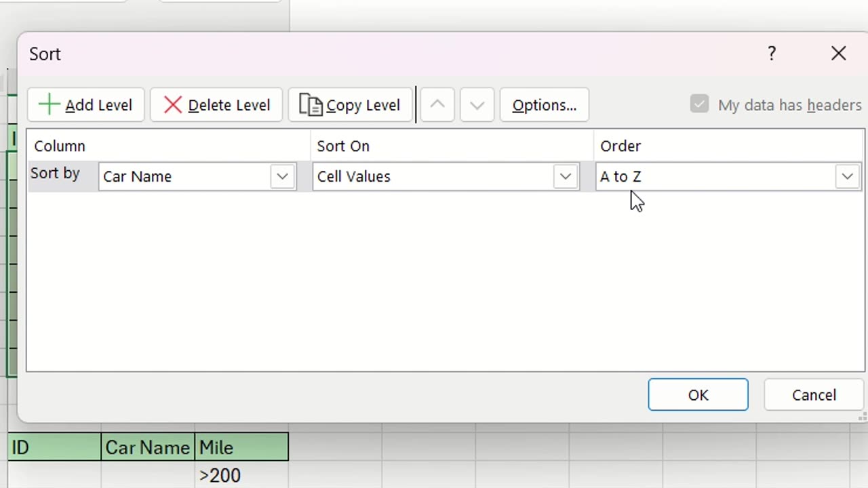Click the Order header in the list
This screenshot has width=868, height=488.
(620, 146)
